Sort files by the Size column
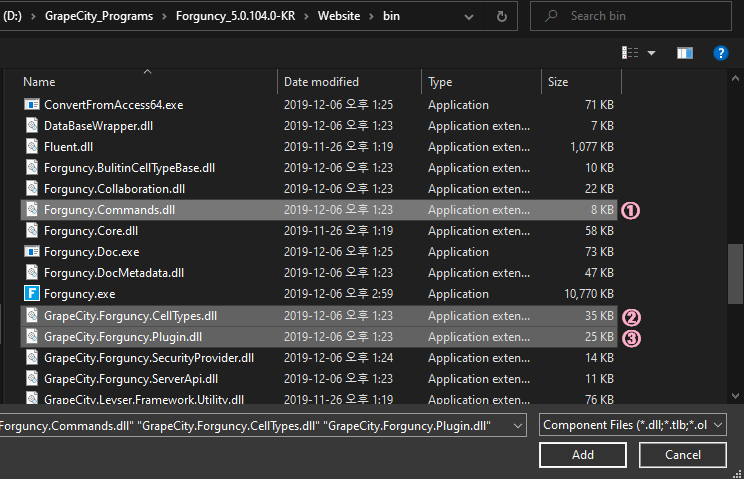 [x=558, y=82]
